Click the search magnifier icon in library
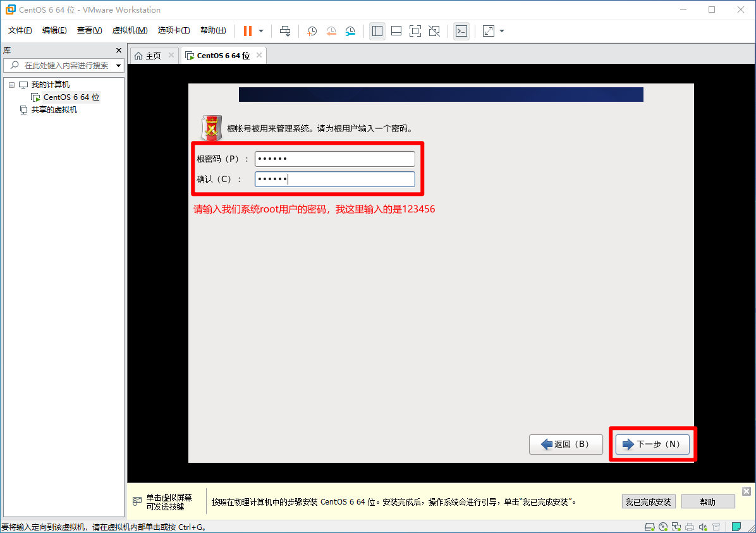The height and width of the screenshot is (533, 756). tap(15, 65)
